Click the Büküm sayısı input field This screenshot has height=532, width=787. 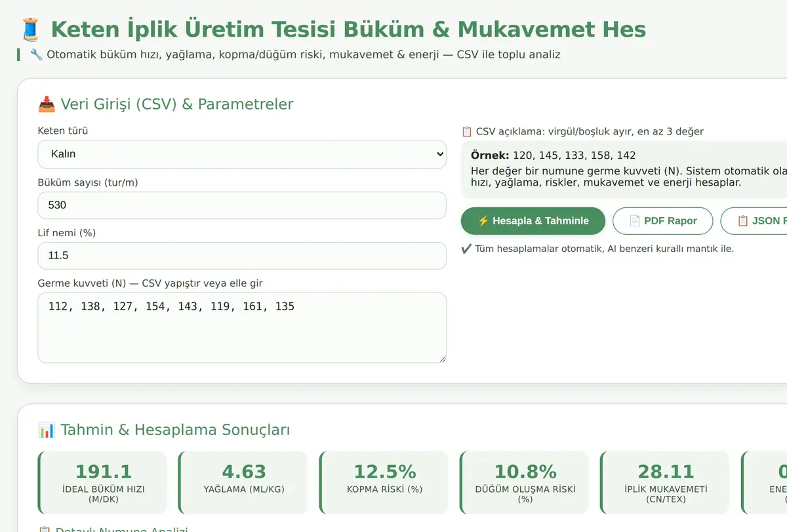[x=242, y=205]
